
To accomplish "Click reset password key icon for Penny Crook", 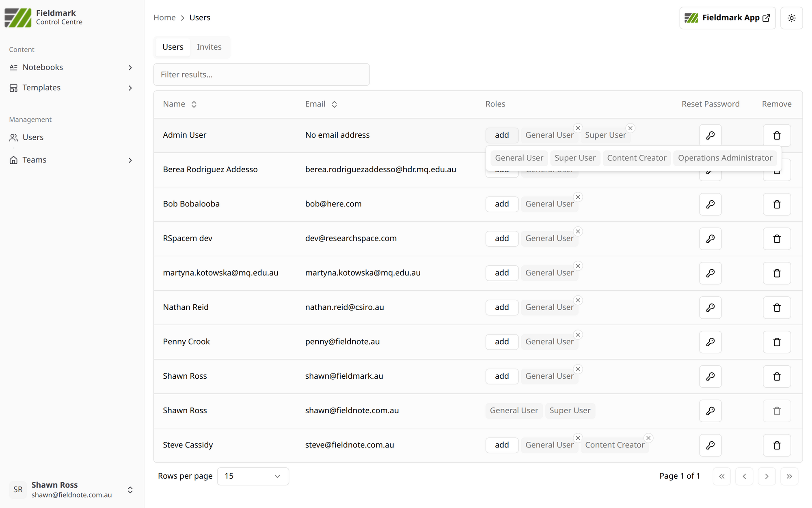I will (710, 342).
